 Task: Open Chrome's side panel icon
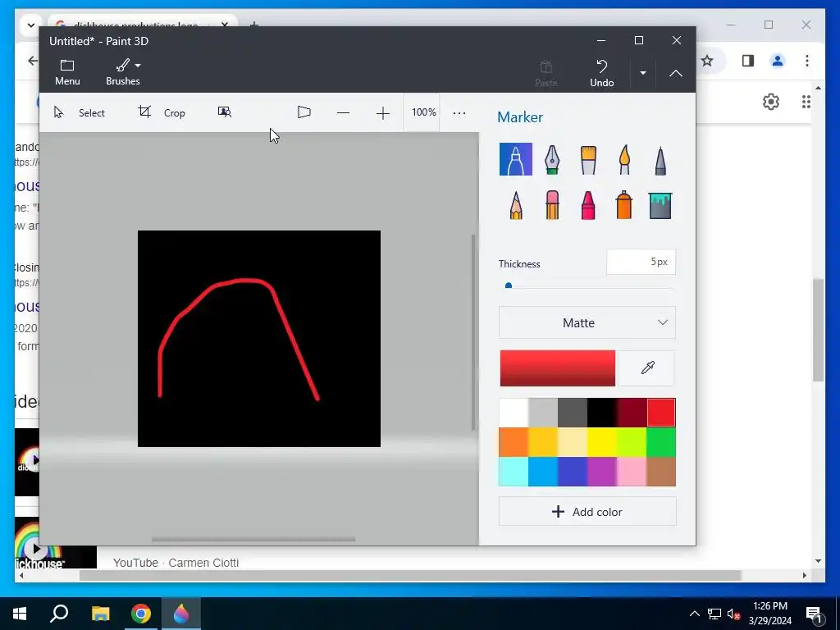[748, 61]
